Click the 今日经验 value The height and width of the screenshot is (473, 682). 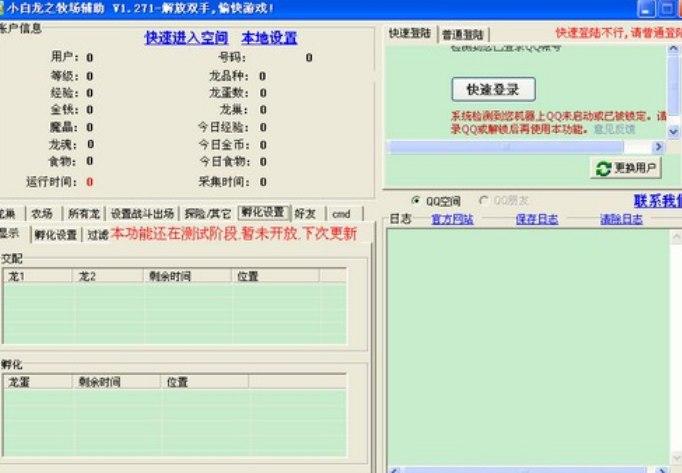pyautogui.click(x=263, y=127)
